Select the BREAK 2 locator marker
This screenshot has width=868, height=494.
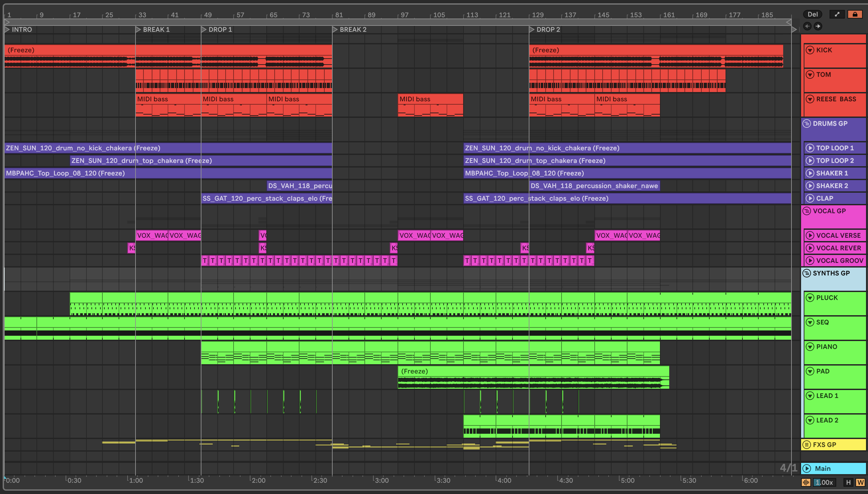point(335,29)
